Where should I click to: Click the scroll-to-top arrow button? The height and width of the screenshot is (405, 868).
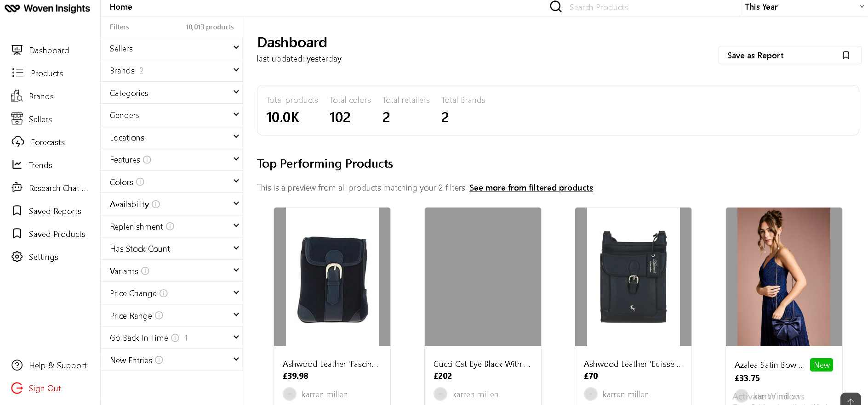(x=850, y=400)
